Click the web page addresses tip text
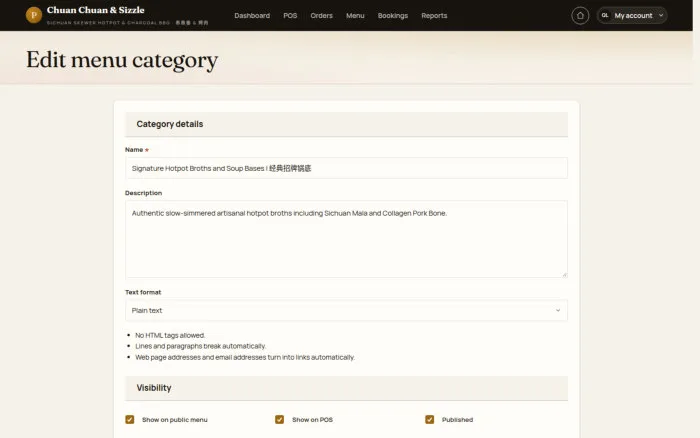The height and width of the screenshot is (438, 700). click(245, 357)
